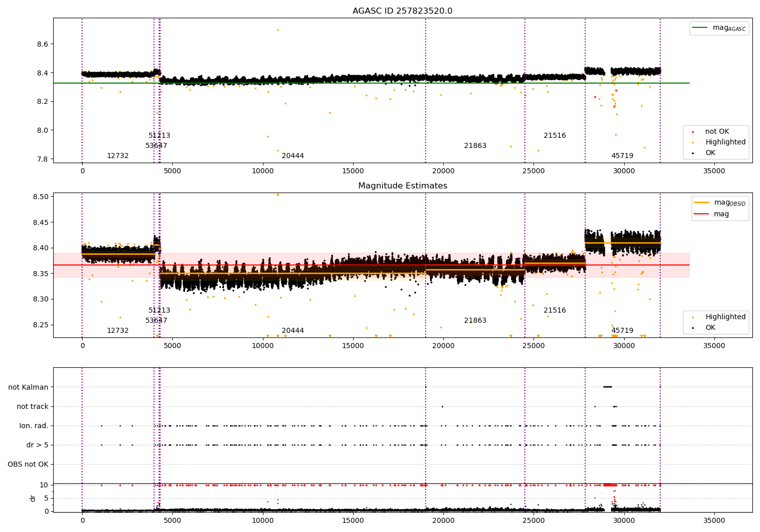Click x-axis tick '25000' under Magnitude Estimates plot
The image size is (760, 532).
click(534, 346)
